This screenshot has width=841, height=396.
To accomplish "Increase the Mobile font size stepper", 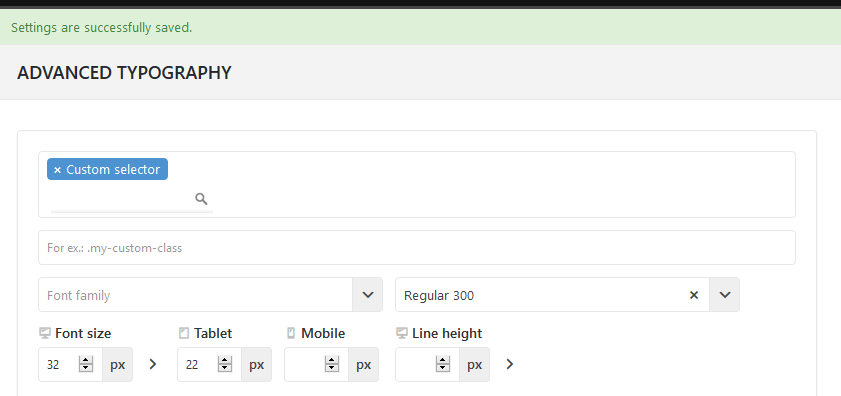I will tap(332, 361).
